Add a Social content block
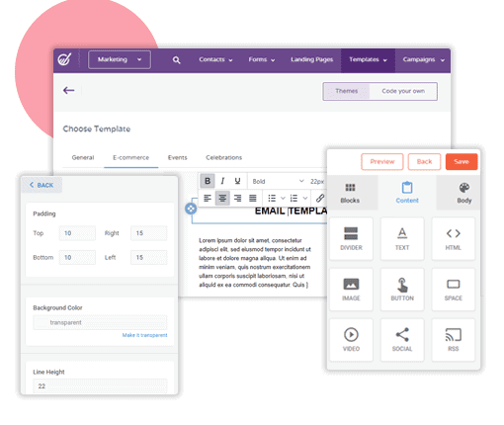 [402, 340]
